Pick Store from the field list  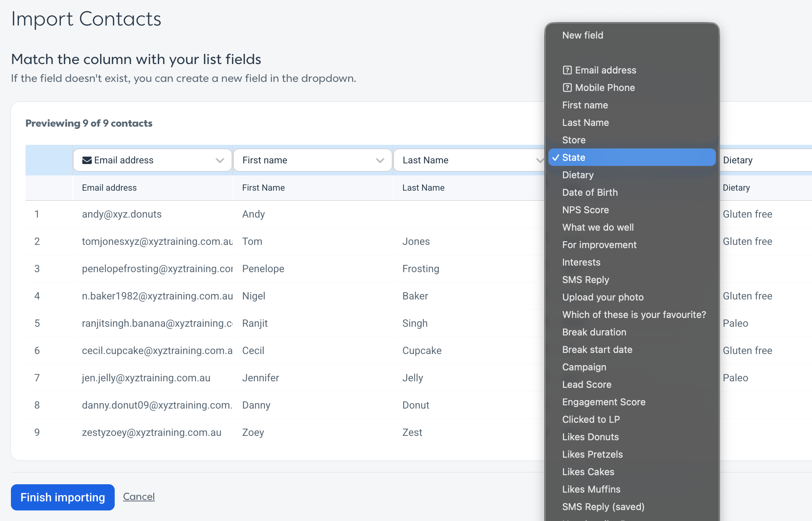click(632, 140)
